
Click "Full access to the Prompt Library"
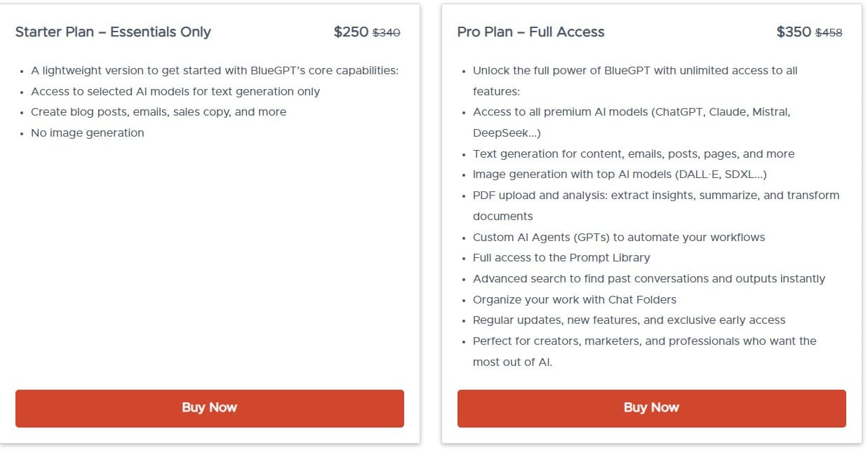click(561, 258)
